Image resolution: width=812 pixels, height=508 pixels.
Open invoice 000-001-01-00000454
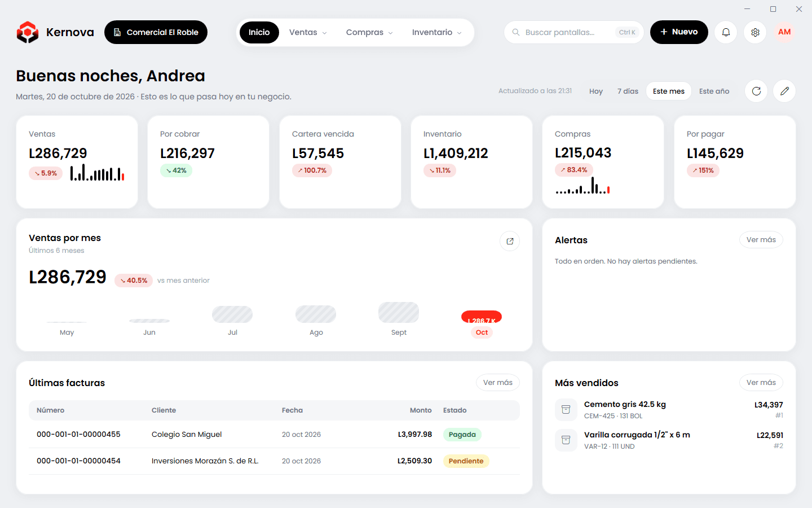click(x=78, y=461)
